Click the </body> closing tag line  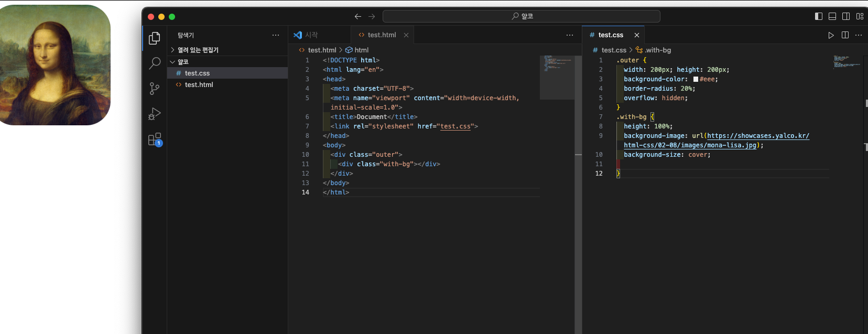(336, 183)
